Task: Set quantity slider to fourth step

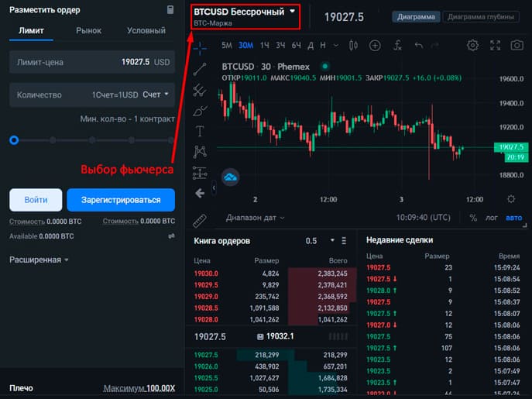Action: (132, 140)
